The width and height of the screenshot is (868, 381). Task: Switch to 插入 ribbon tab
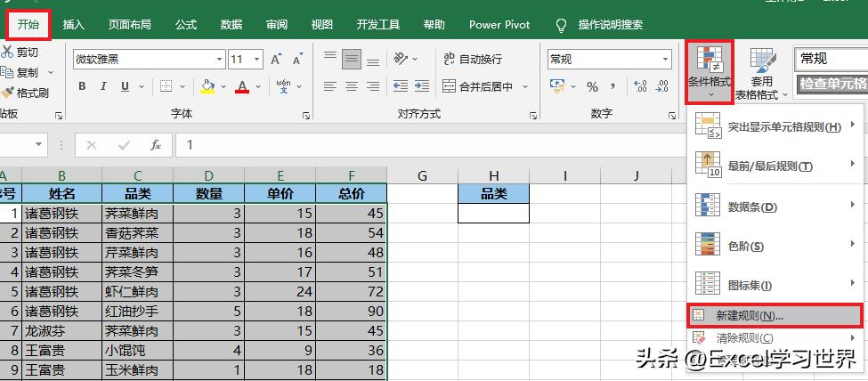tap(74, 24)
